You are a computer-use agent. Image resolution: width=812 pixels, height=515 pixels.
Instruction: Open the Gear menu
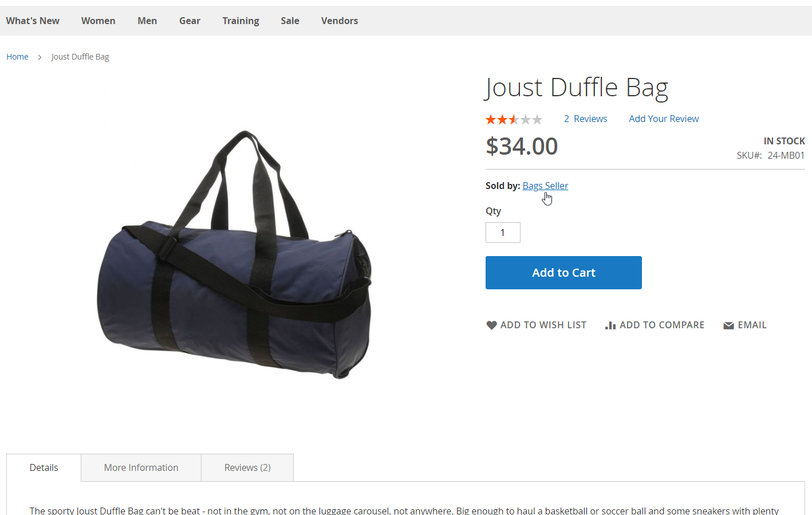point(190,21)
